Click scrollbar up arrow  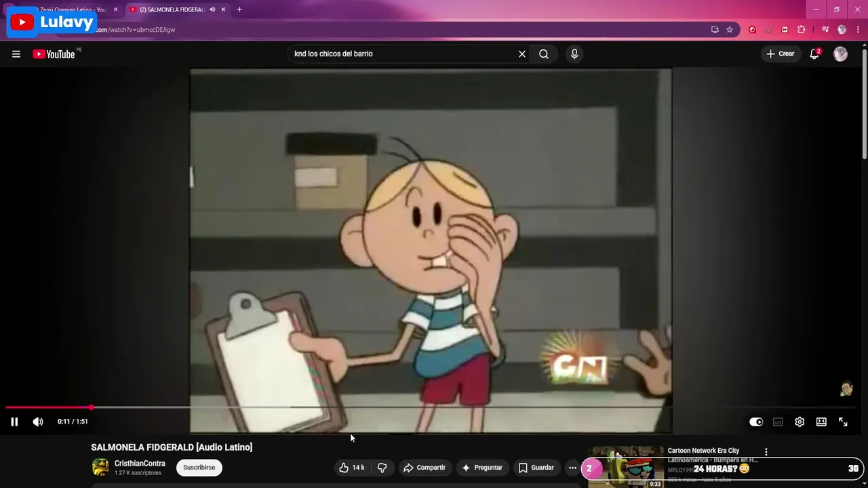[x=864, y=45]
